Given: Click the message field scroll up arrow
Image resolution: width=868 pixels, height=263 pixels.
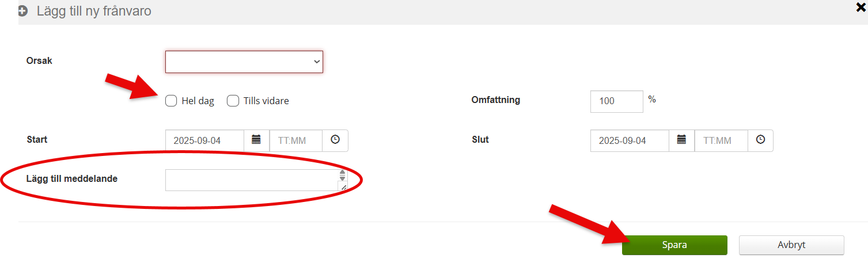Looking at the screenshot, I should click(x=342, y=172).
